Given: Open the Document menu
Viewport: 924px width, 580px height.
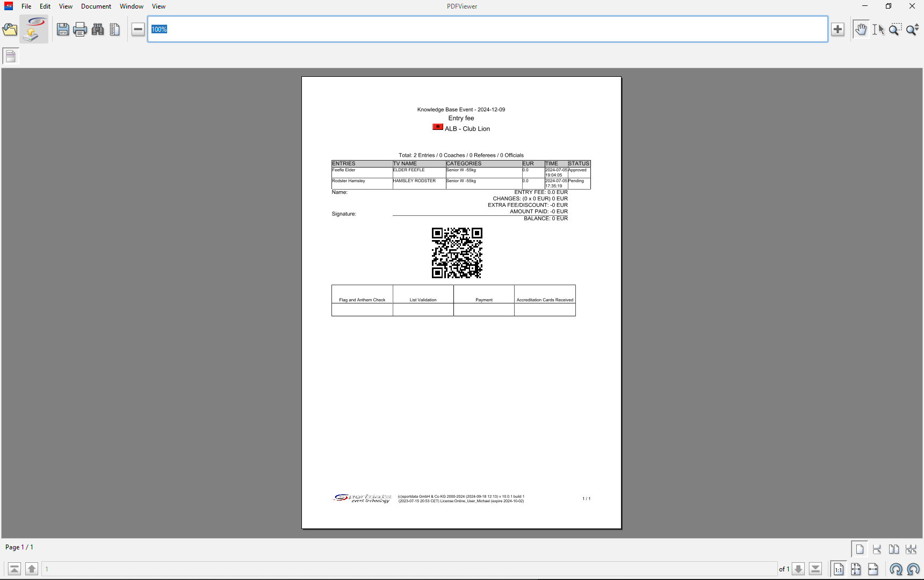Looking at the screenshot, I should pos(96,6).
